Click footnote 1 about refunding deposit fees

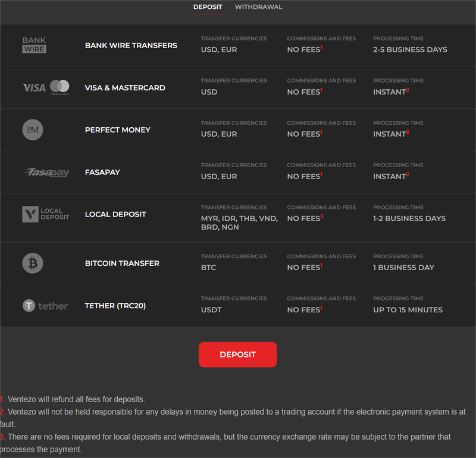click(x=73, y=400)
